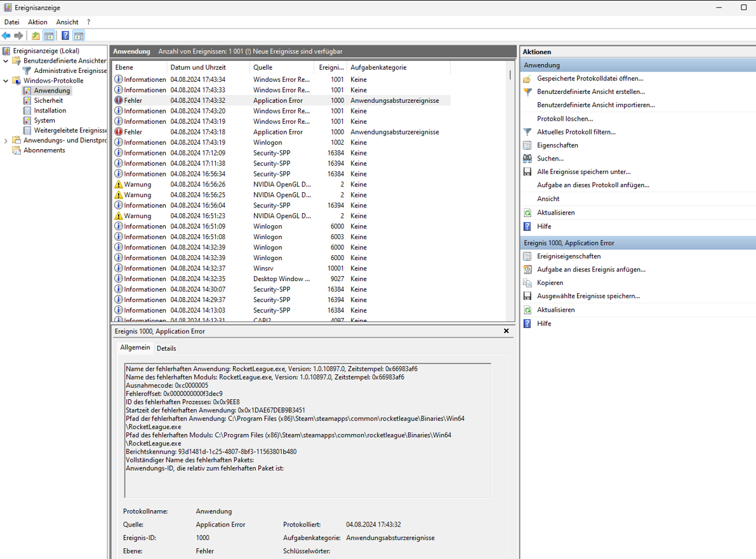756x559 pixels.
Task: Expand Anwendungs- und Dienstprotokolle node
Action: 6,141
